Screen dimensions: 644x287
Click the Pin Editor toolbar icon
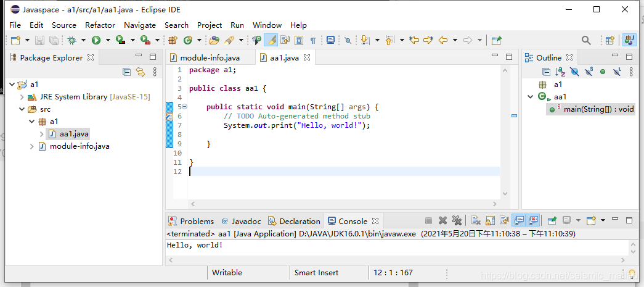click(497, 40)
